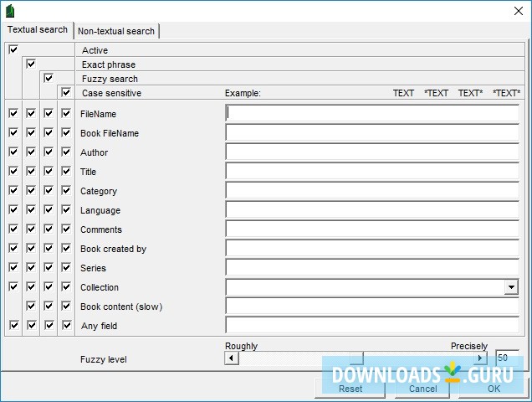Uncheck Exact phrase for Book created by
532x402 pixels.
pos(31,249)
